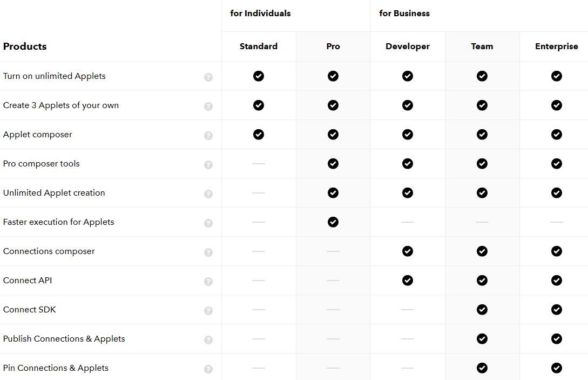The height and width of the screenshot is (380, 588).
Task: Click the Developer plan heading
Action: point(408,46)
